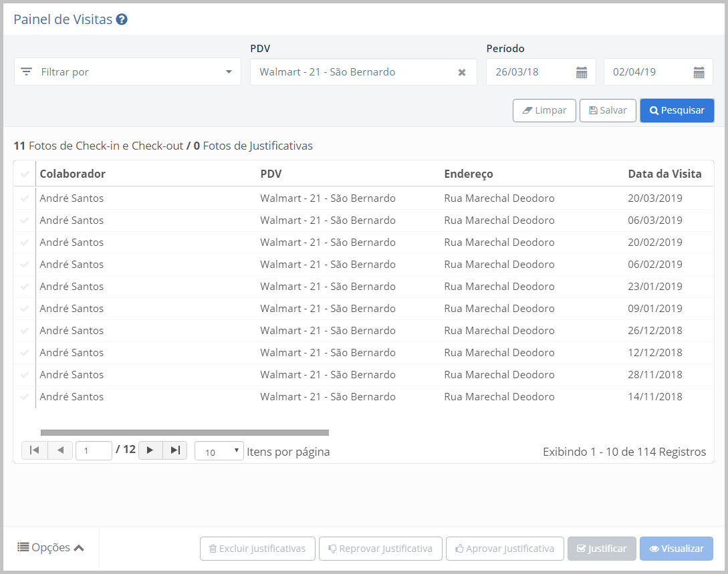Viewport: 728px width, 574px height.
Task: Select the row dated 06/02/2019
Action: coord(25,265)
